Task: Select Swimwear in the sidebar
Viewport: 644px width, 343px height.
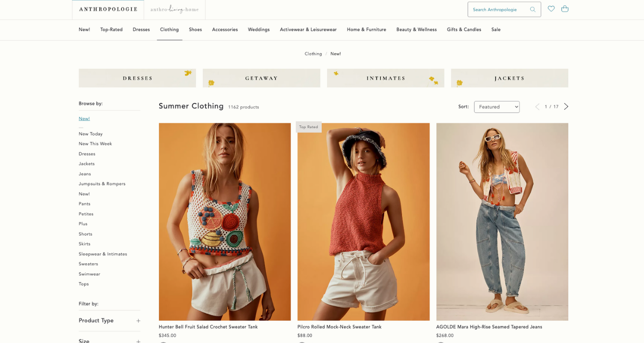Action: (x=89, y=274)
